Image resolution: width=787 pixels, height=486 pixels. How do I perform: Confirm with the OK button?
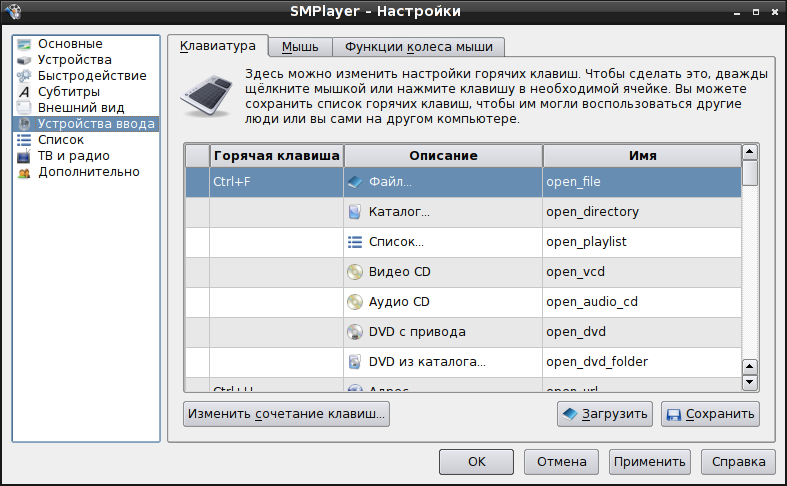[x=476, y=462]
